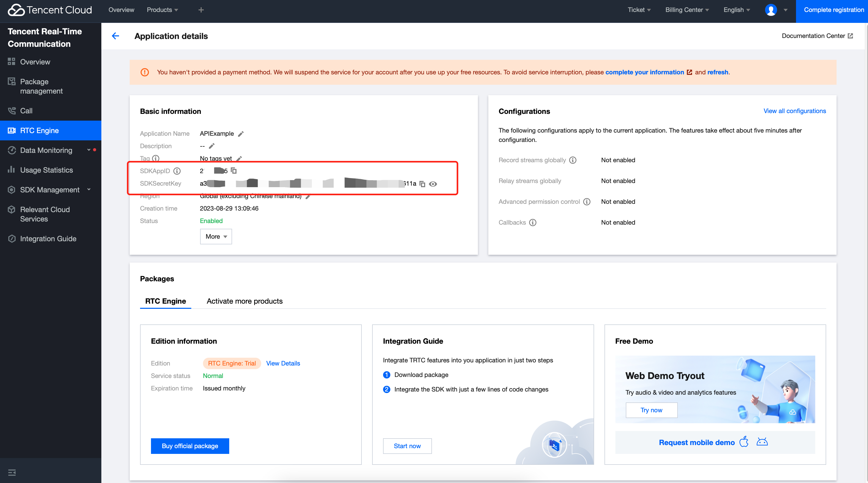Viewport: 868px width, 483px height.
Task: Click the Apple mobile demo icon
Action: (744, 442)
